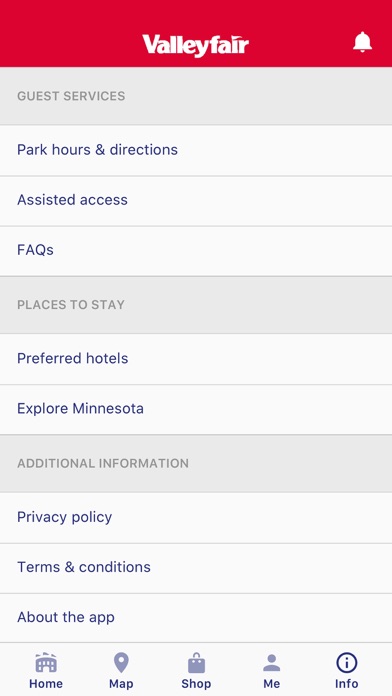Open About the app
This screenshot has height=696, width=392.
(x=196, y=617)
